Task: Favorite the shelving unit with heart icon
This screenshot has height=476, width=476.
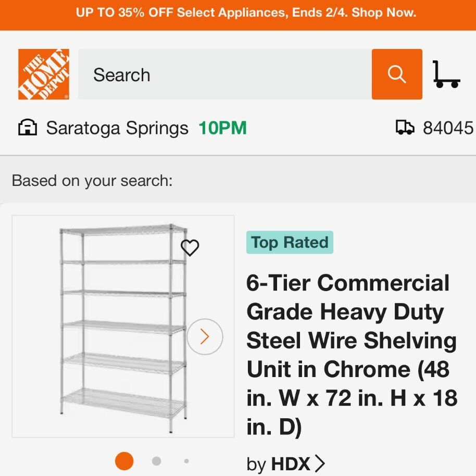Action: 190,248
